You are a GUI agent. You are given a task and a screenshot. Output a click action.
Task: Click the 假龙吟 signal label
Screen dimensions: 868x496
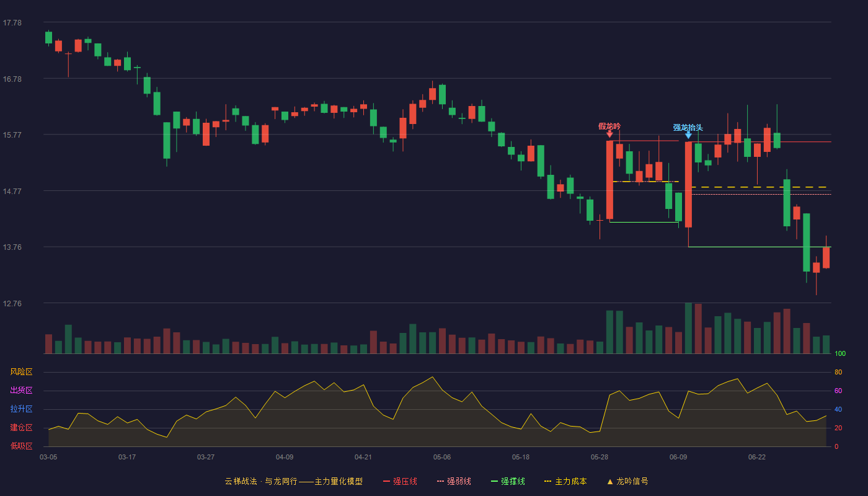point(609,126)
